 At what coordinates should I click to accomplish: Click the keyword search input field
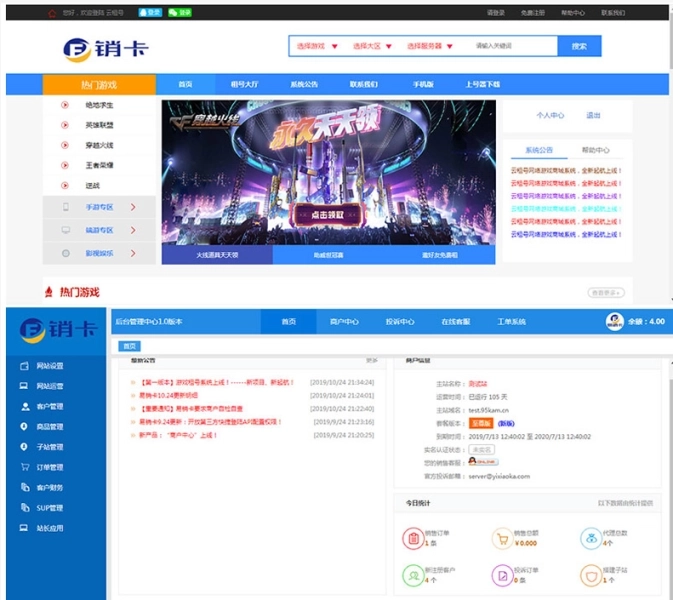click(x=511, y=46)
